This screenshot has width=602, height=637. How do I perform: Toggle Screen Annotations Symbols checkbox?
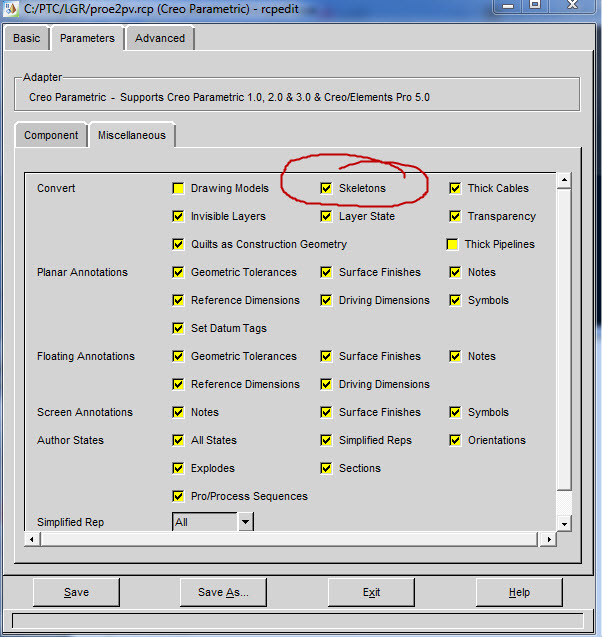coord(455,412)
